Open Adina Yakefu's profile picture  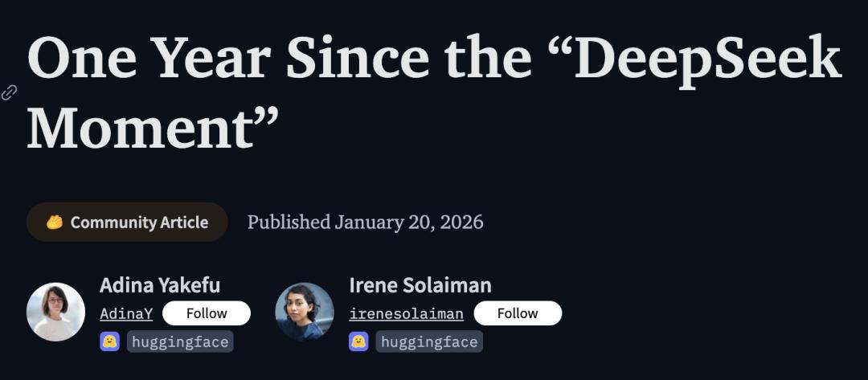click(x=55, y=312)
